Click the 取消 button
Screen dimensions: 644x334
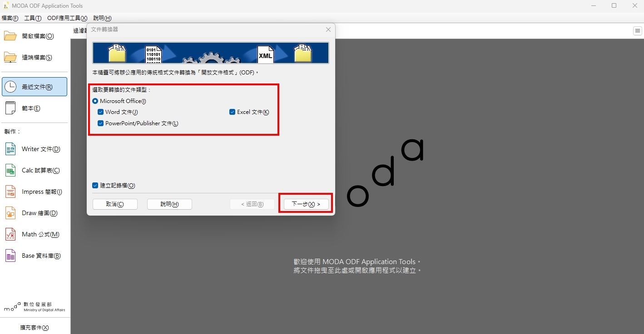coord(115,204)
